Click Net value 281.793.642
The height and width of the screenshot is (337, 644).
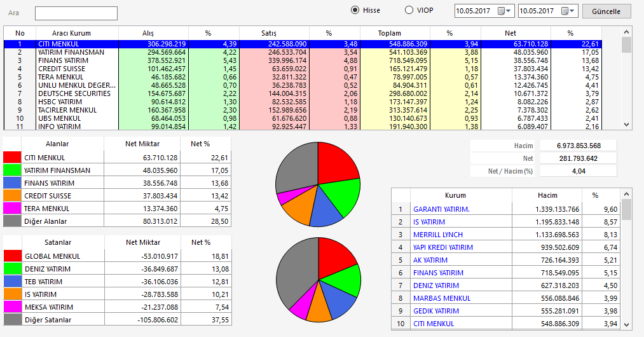point(579,158)
